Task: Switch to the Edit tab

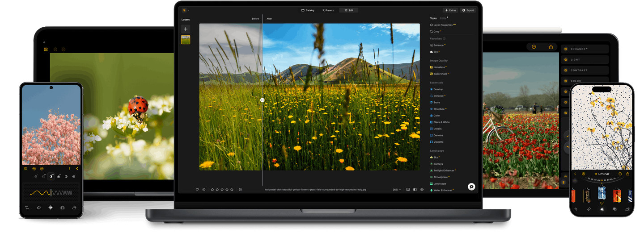Action: click(348, 10)
